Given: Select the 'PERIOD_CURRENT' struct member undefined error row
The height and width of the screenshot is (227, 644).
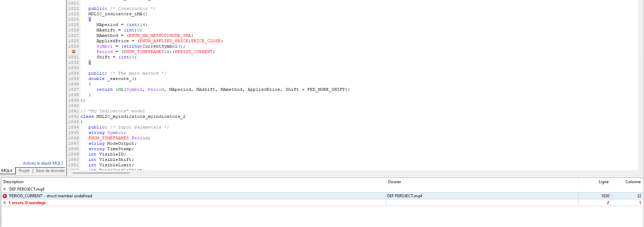Looking at the screenshot, I should pos(322,196).
